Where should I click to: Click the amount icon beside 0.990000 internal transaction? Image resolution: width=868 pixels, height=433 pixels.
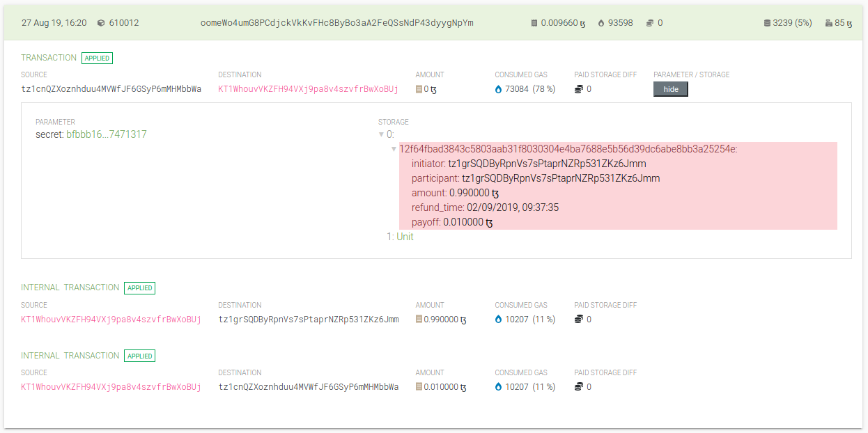[419, 320]
